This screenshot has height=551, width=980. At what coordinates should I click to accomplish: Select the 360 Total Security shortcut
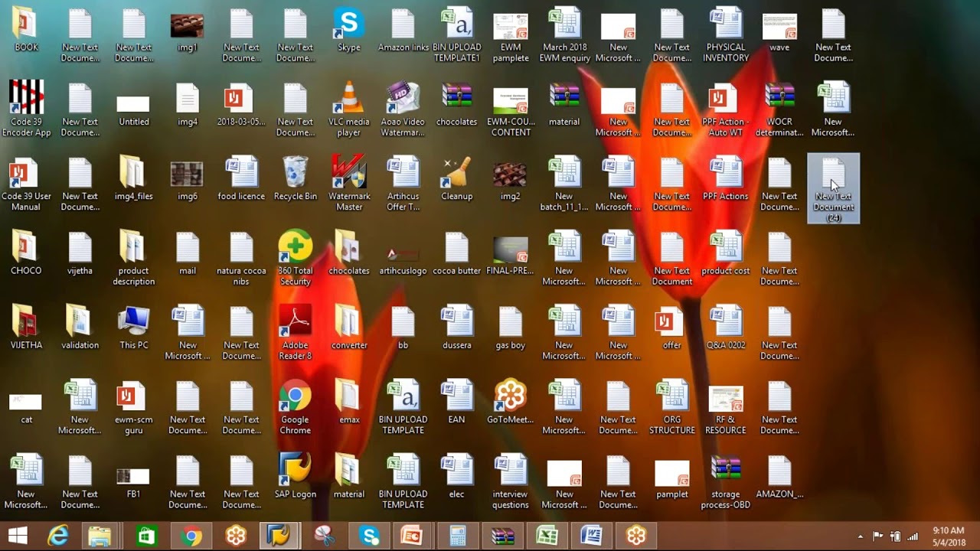pyautogui.click(x=295, y=258)
